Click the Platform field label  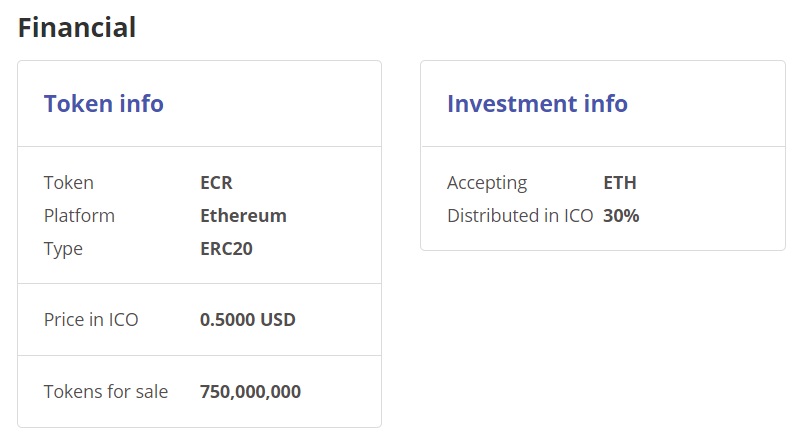coord(79,216)
